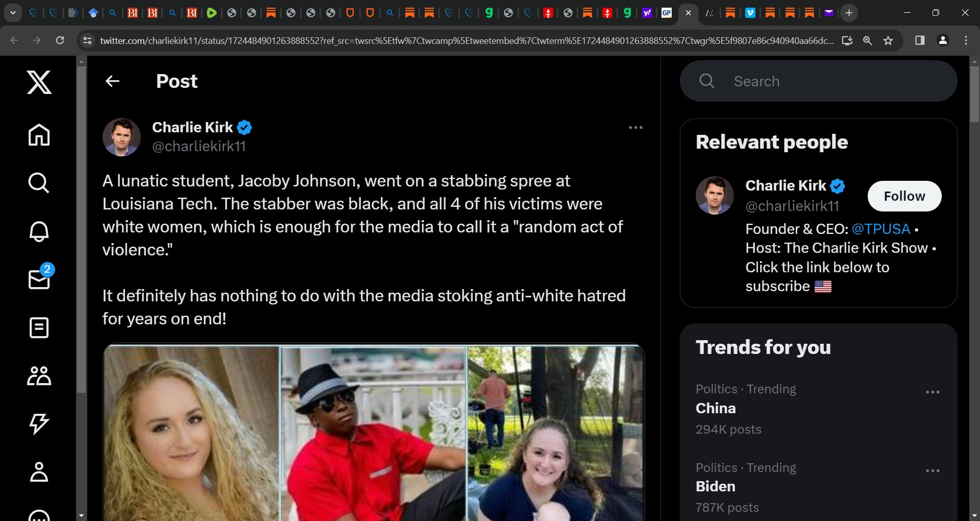Click the @charliekirk11 handle under the post name

(199, 147)
